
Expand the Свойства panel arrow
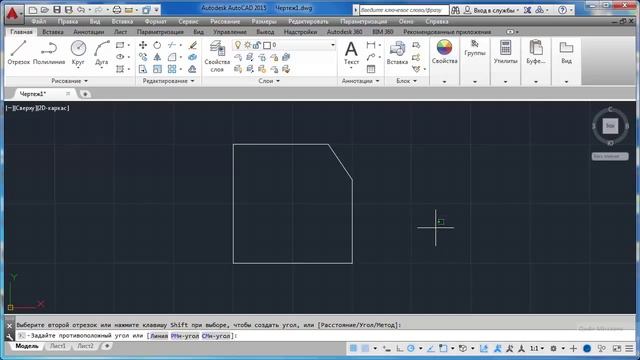pos(444,82)
